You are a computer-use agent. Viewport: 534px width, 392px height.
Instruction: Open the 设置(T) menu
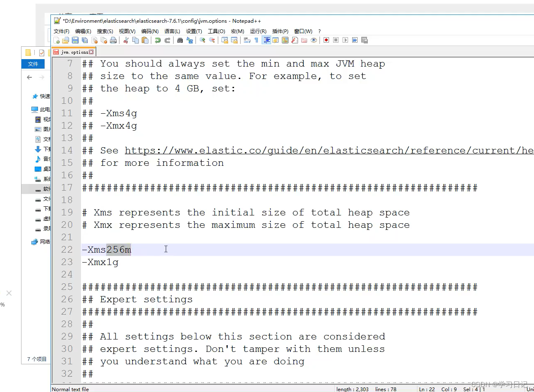[194, 31]
